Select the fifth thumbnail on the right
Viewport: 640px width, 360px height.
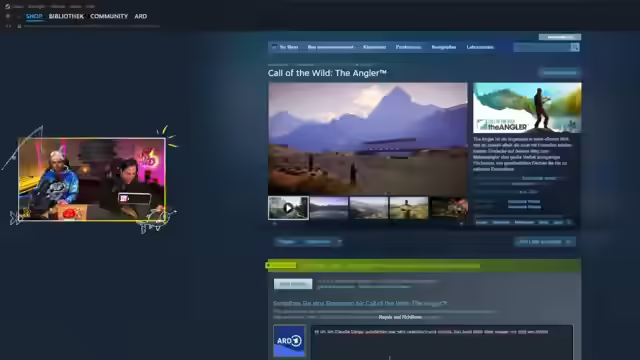click(x=449, y=208)
